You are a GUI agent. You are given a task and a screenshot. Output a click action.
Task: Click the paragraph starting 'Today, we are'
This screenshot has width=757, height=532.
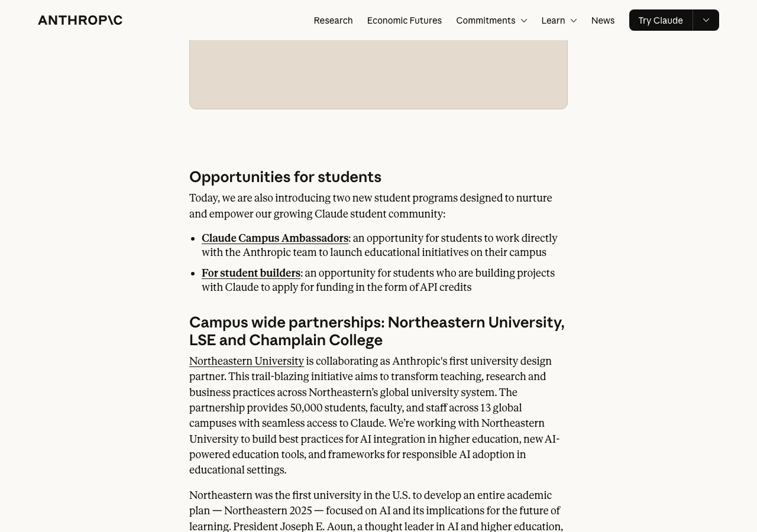pos(370,206)
